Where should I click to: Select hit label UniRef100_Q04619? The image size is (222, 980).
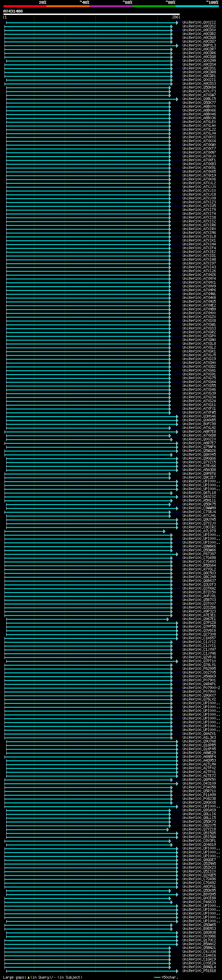[199, 844]
